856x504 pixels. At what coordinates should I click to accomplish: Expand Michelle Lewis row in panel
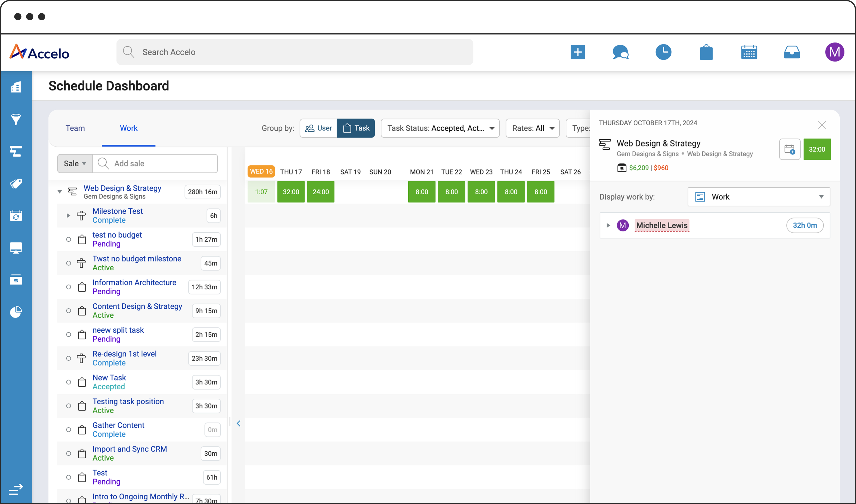point(608,225)
